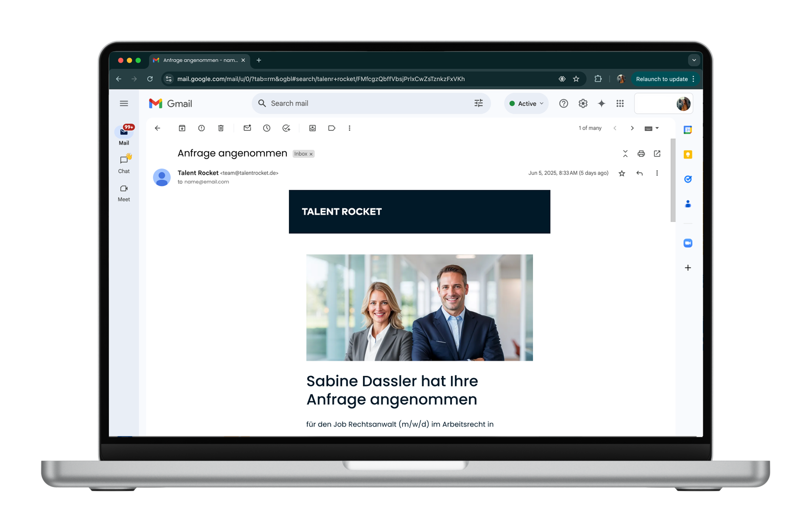Archive this Anfrage angenommen email
The height and width of the screenshot is (532, 811).
[x=182, y=128]
